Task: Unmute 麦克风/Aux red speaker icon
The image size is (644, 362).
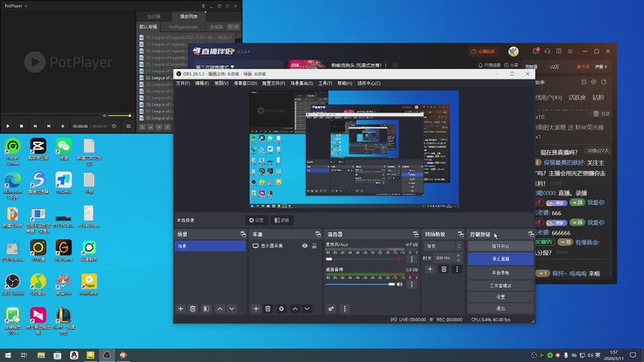Action: pyautogui.click(x=399, y=259)
